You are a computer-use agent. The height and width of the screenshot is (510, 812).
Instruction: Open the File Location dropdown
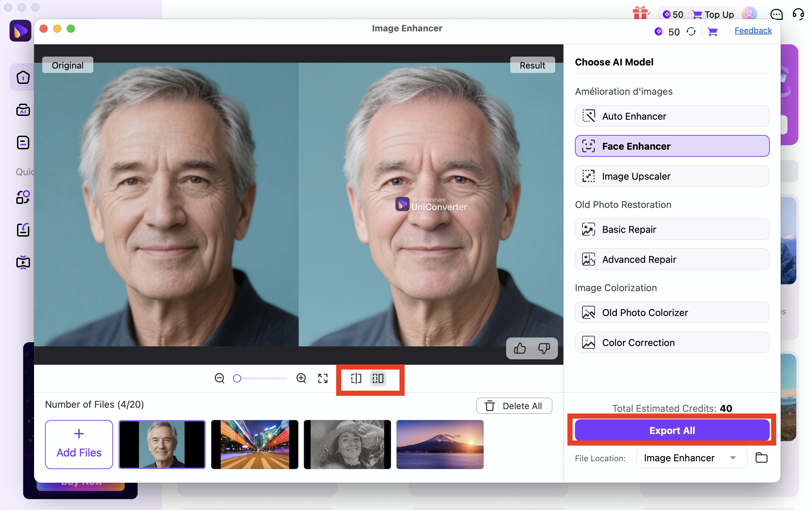click(691, 458)
